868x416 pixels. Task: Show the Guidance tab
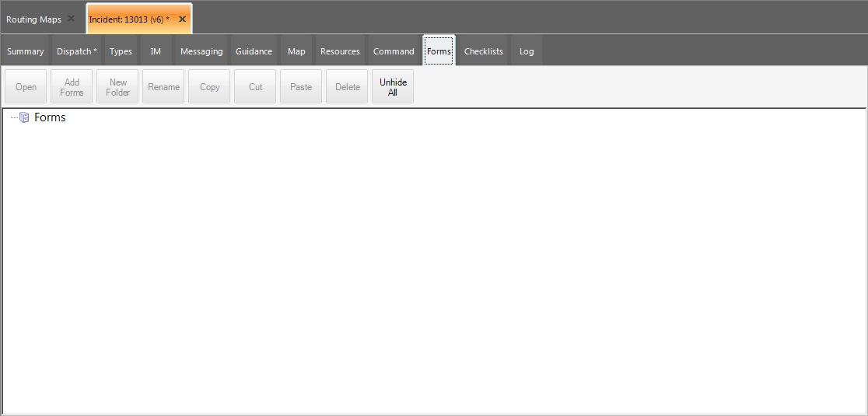point(254,51)
